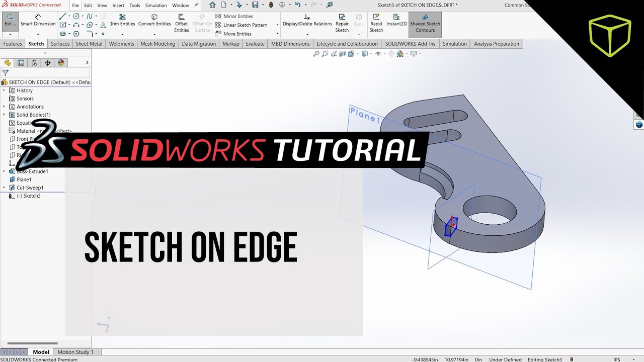Screen dimensions: 644x362
Task: Click the Save icon
Action: [255, 5]
